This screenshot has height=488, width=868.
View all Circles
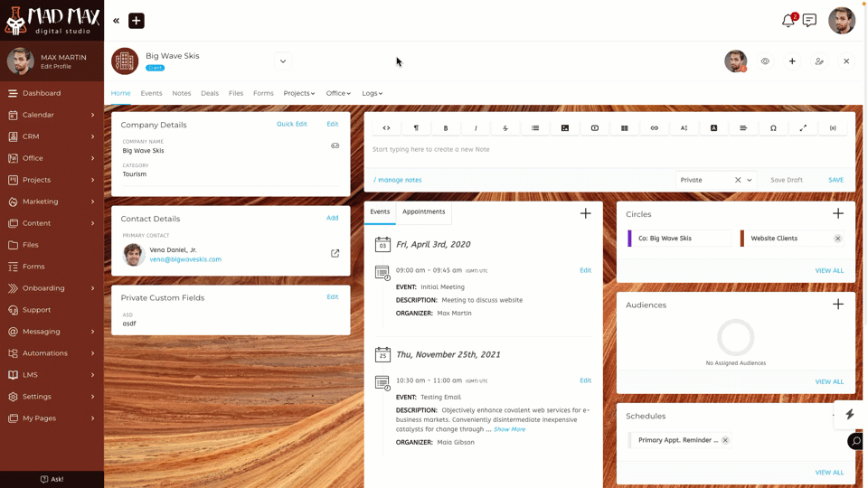click(829, 270)
